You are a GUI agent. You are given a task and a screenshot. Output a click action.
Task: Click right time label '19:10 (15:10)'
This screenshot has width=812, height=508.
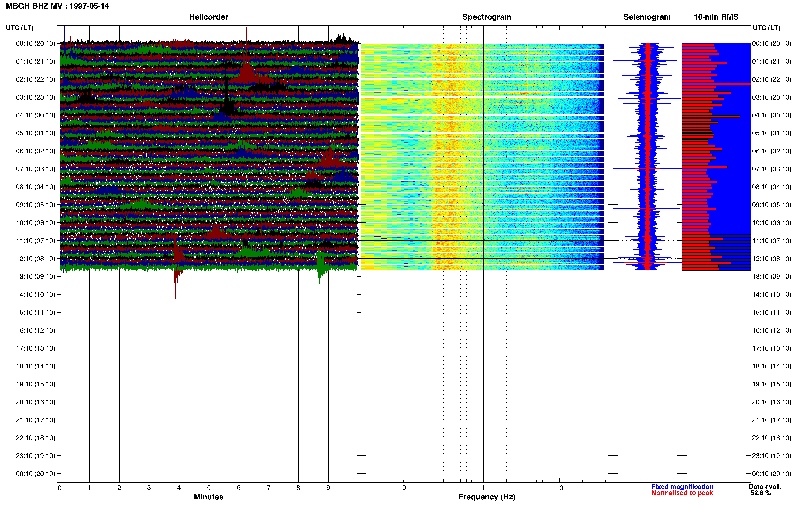point(772,384)
